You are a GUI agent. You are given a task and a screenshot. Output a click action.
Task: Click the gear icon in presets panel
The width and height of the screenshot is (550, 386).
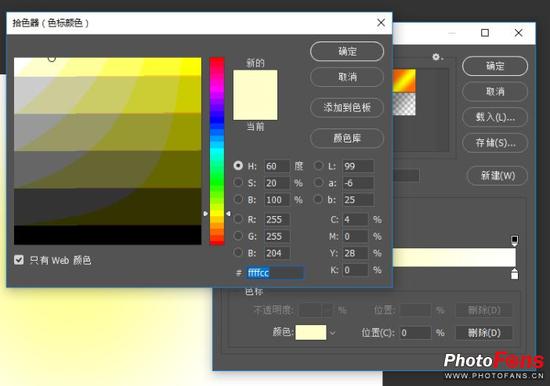(x=436, y=57)
